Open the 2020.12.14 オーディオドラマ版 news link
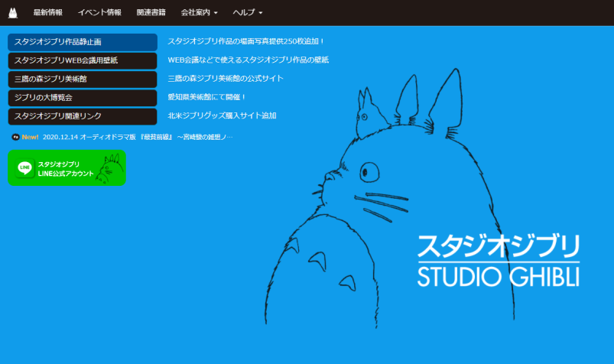The width and height of the screenshot is (614, 364). [138, 137]
